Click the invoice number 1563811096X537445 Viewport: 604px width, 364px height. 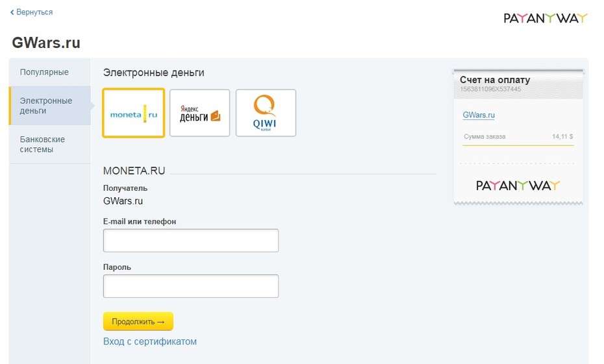490,90
